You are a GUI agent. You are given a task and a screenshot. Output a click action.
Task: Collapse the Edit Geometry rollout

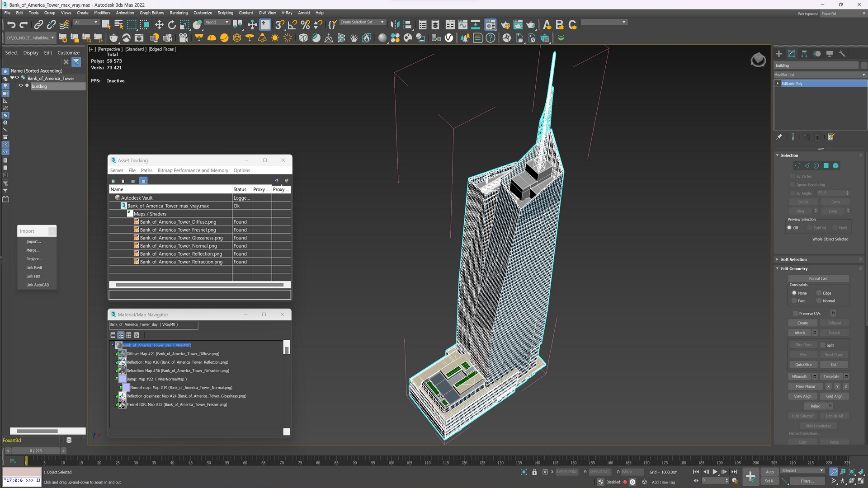point(778,269)
